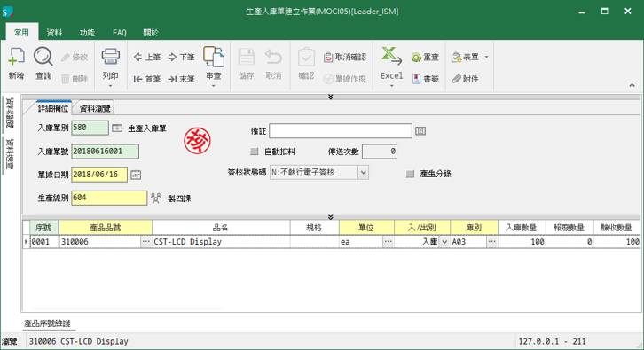Click the 入庫單號 field 20180616001
The image size is (644, 350).
click(x=106, y=152)
